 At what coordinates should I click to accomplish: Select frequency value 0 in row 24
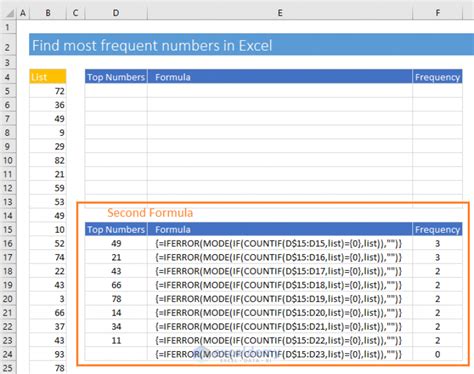(x=437, y=354)
